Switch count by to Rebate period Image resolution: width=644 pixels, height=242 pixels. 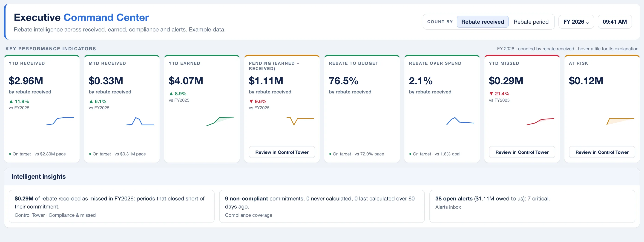click(x=531, y=22)
